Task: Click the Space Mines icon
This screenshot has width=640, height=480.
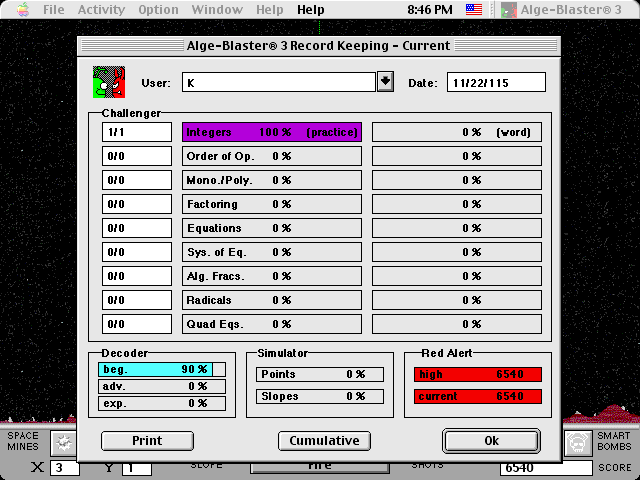Action: pos(64,441)
